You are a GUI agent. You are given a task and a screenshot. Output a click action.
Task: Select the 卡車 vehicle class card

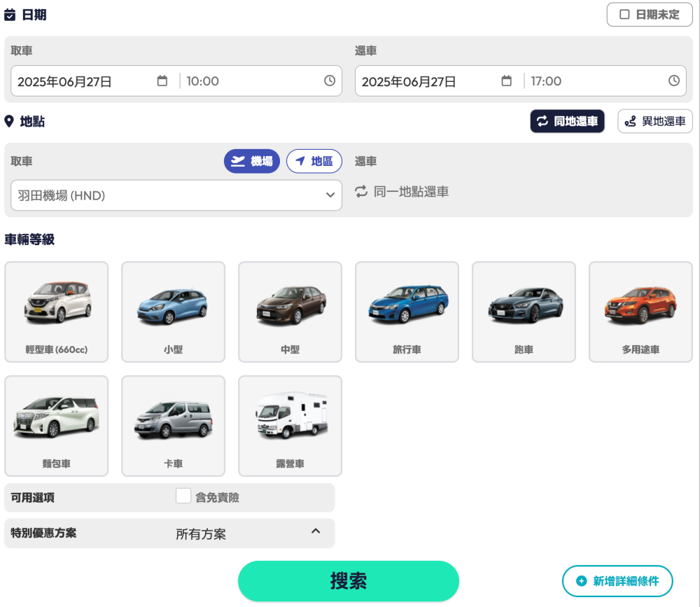pyautogui.click(x=173, y=426)
